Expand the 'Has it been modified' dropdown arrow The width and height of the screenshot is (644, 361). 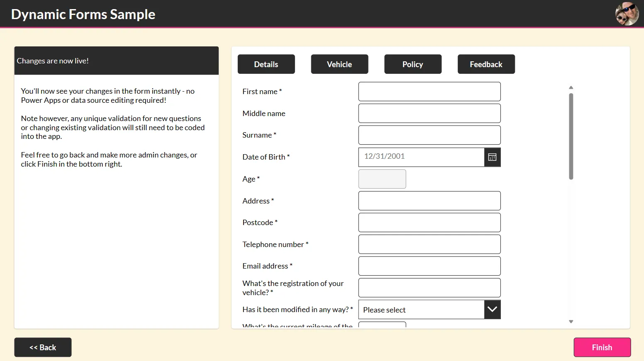(492, 310)
